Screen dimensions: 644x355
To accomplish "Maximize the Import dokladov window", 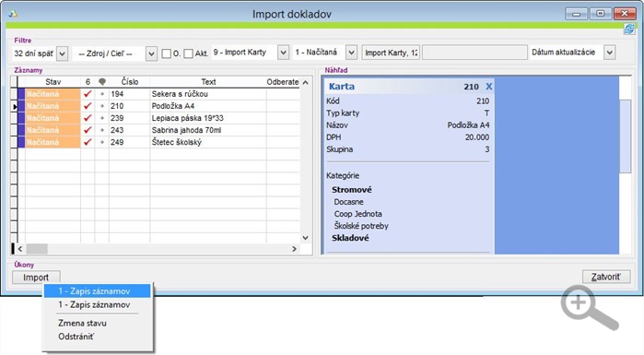I will pyautogui.click(x=600, y=14).
